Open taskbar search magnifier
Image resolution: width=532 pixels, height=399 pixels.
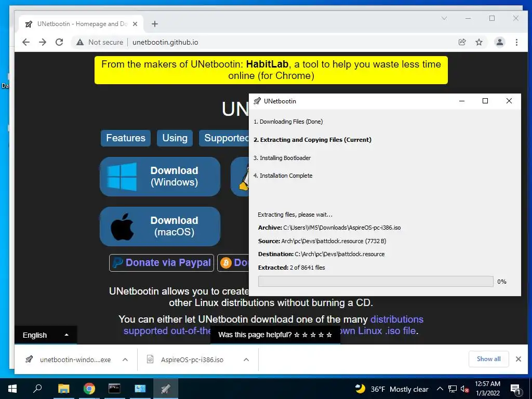(37, 389)
